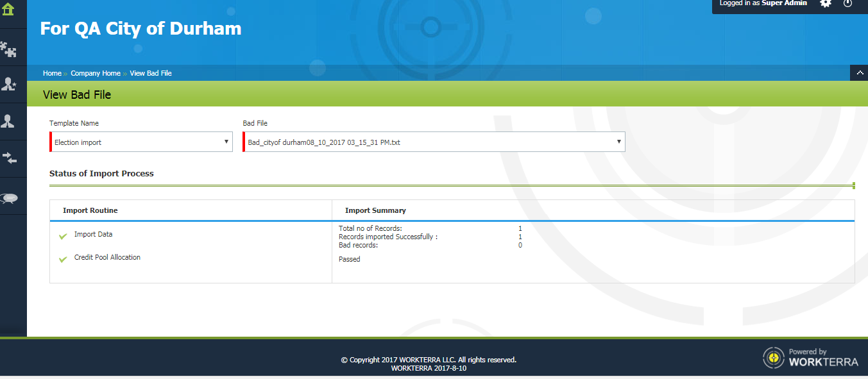This screenshot has height=379, width=868.
Task: Click the check mark beside Credit Pool Allocation
Action: tap(63, 260)
